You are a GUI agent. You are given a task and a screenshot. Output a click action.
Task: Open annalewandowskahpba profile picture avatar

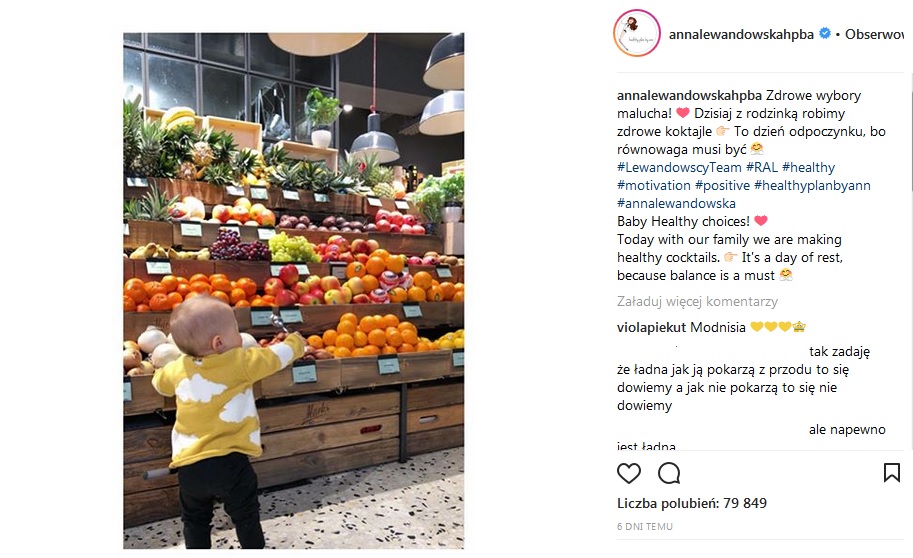coord(636,33)
